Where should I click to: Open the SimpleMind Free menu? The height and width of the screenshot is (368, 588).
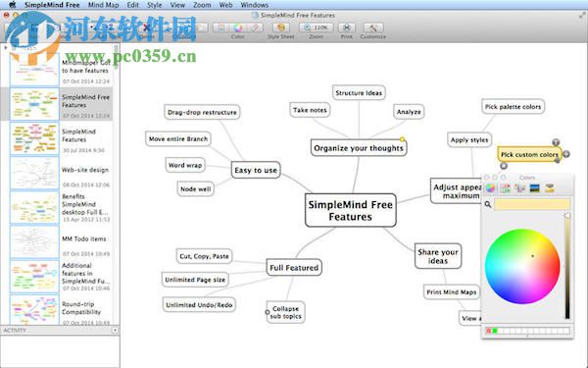coord(52,5)
